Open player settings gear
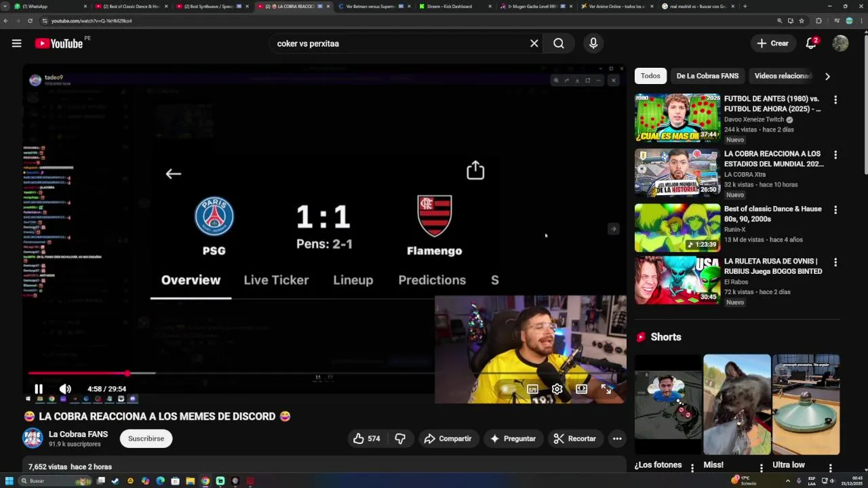The image size is (868, 488). [x=557, y=389]
